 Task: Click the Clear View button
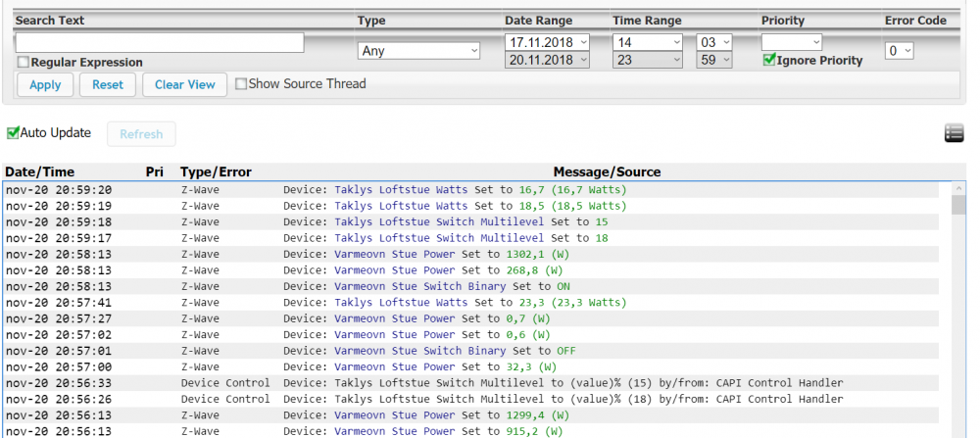coord(184,85)
